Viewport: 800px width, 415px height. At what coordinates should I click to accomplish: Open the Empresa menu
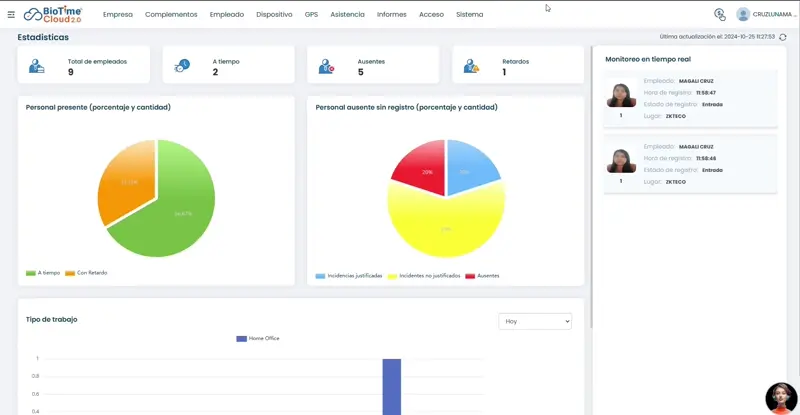[x=117, y=15]
